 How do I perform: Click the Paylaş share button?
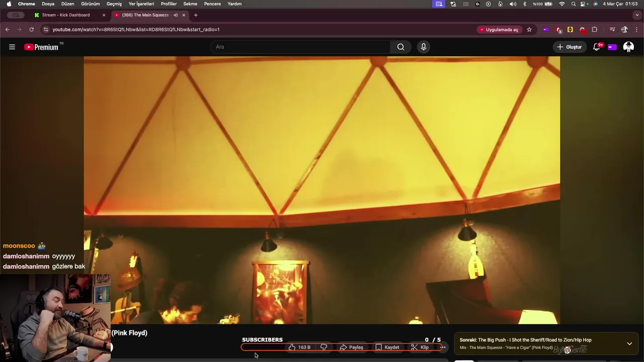[x=352, y=347]
